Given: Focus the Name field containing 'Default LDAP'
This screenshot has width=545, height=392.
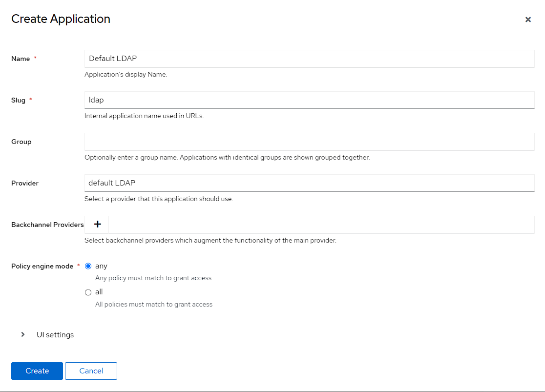Looking at the screenshot, I should pos(309,58).
